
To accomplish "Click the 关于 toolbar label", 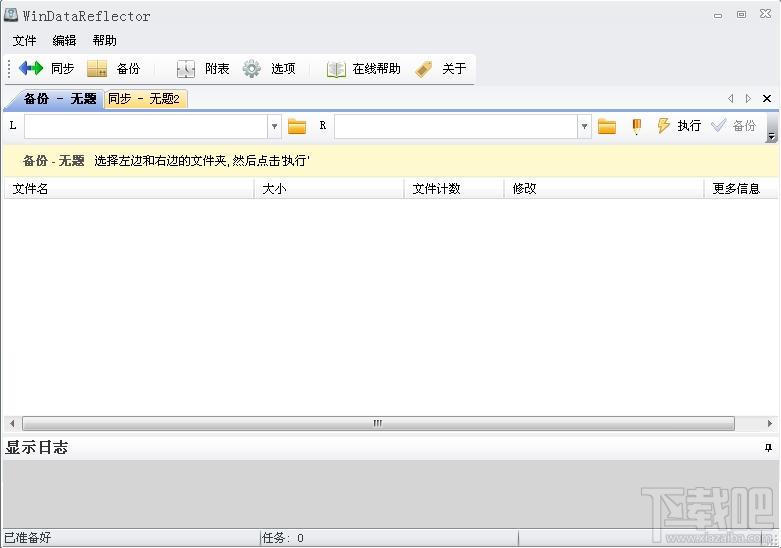I will coord(454,68).
